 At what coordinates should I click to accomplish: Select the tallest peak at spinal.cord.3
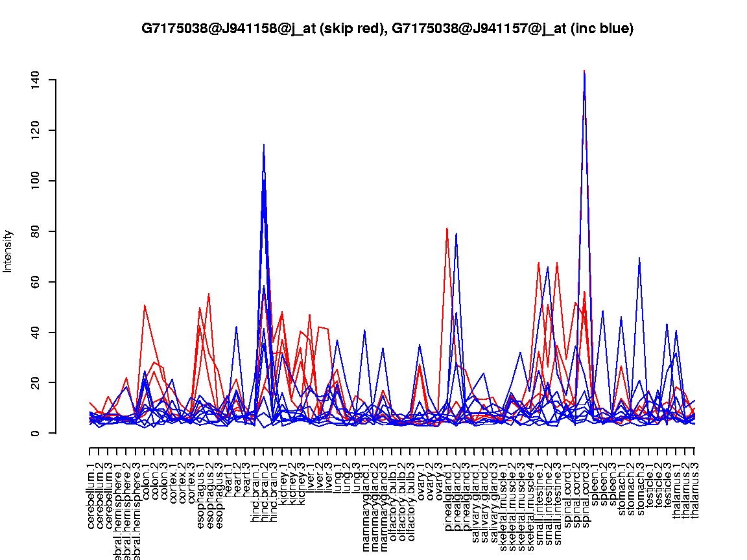pyautogui.click(x=584, y=72)
